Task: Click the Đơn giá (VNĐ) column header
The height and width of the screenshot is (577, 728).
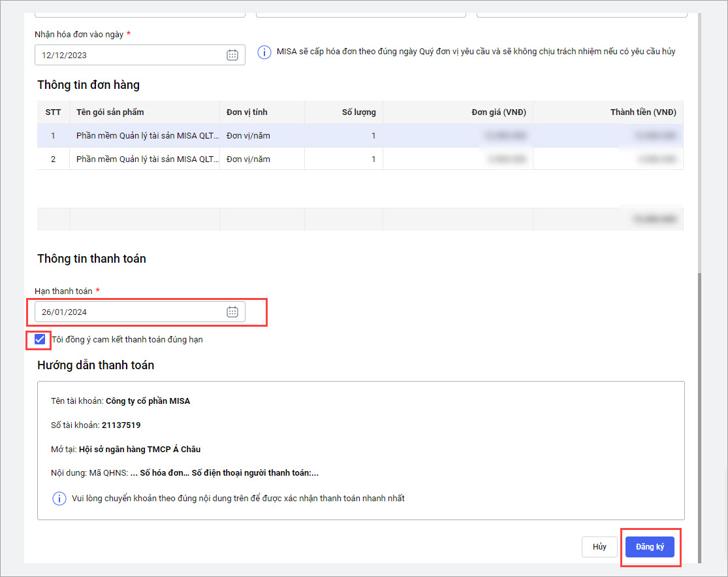Action: click(x=498, y=112)
